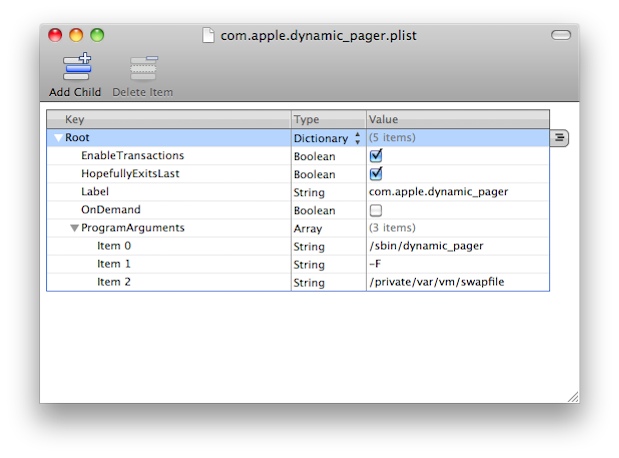Image resolution: width=619 pixels, height=458 pixels.
Task: Click the list button beside Root row
Action: [x=559, y=138]
